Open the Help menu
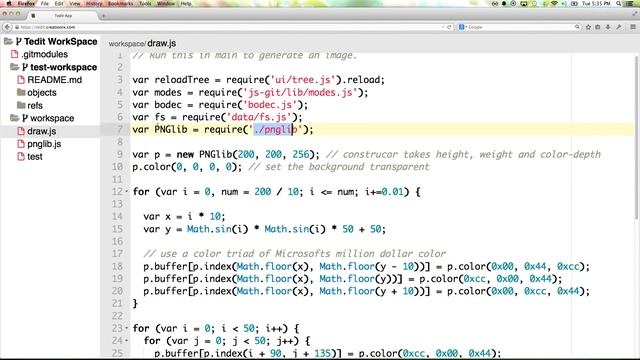640x360 pixels. 186,3
